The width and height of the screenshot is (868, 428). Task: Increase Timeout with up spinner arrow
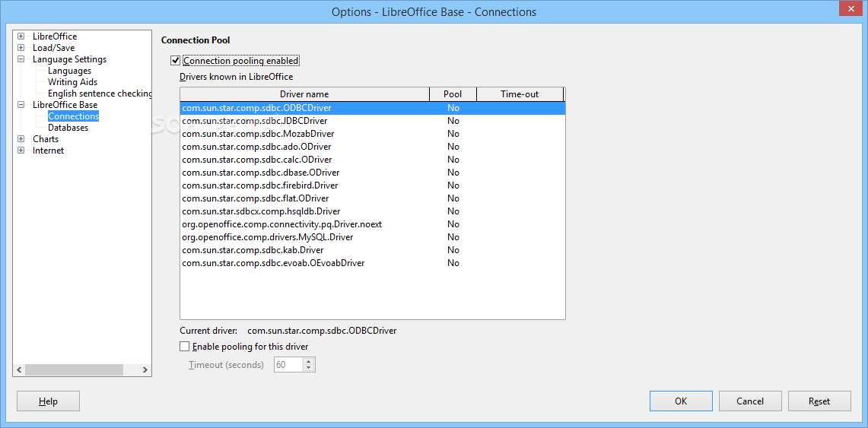[x=309, y=362]
